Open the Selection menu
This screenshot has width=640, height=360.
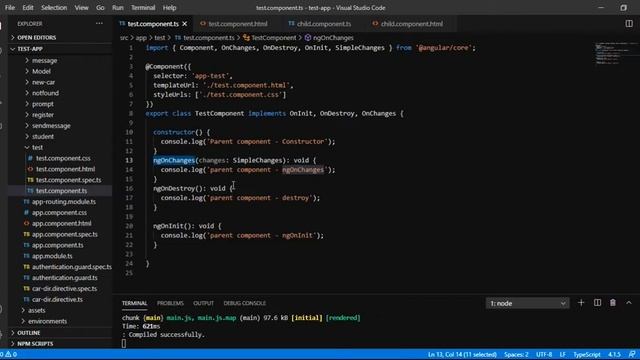pyautogui.click(x=54, y=8)
